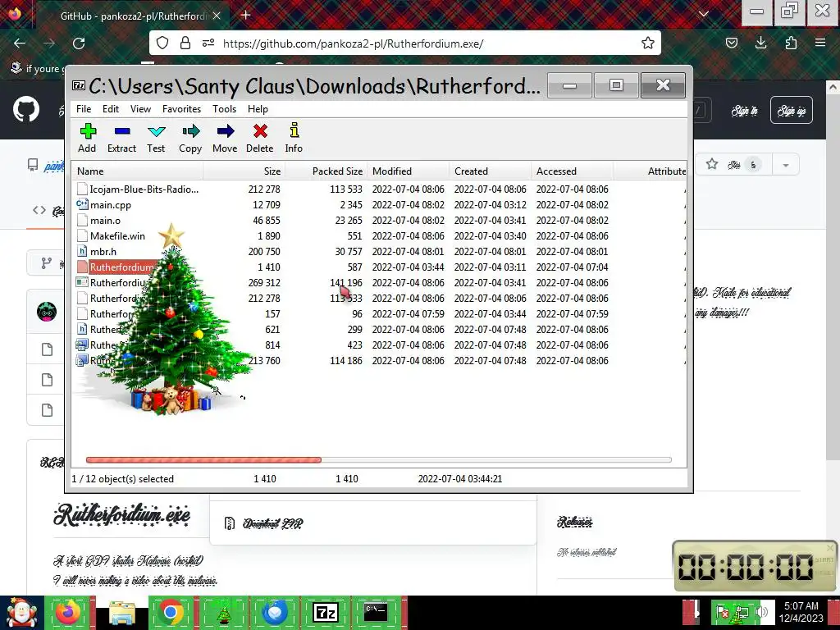Open the Tools menu in 7-Zip
This screenshot has width=840, height=630.
pos(224,109)
